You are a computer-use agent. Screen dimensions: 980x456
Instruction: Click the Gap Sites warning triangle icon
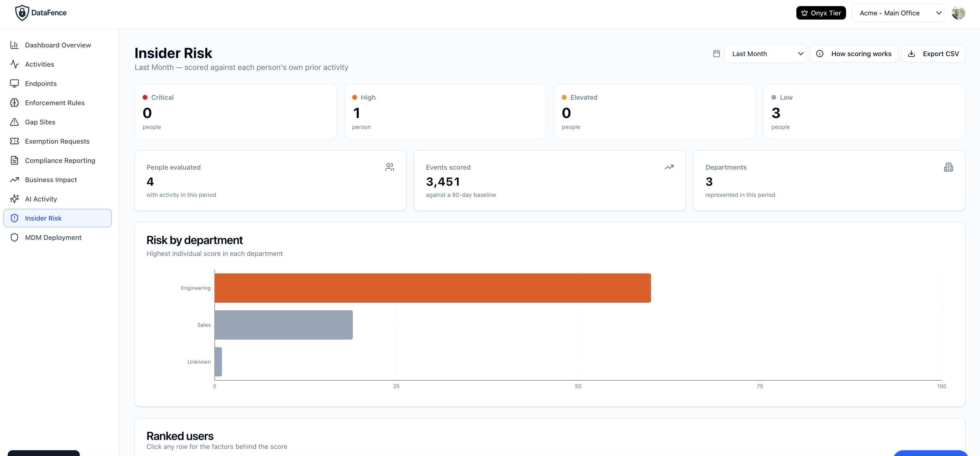pyautogui.click(x=14, y=122)
